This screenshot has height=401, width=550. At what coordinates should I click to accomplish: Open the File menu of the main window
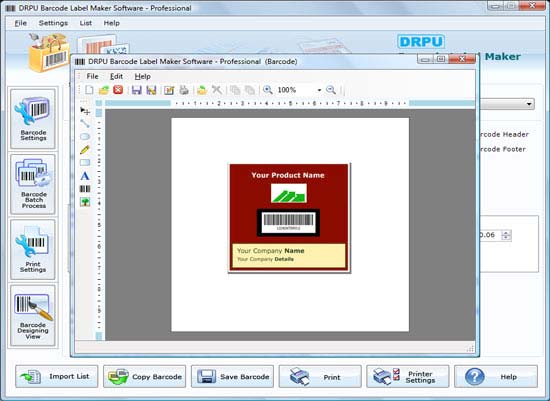coord(20,23)
